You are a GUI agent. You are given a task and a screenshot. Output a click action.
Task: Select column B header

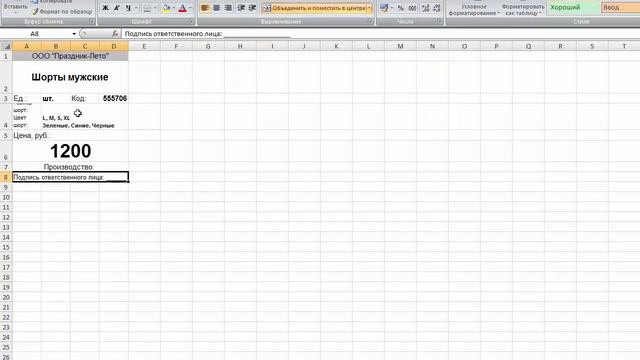[56, 46]
